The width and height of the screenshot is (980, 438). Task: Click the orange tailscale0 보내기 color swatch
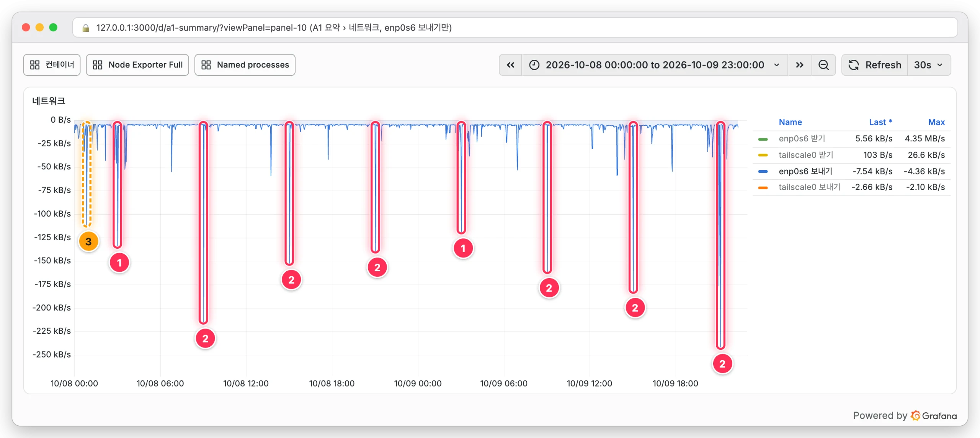coord(763,188)
